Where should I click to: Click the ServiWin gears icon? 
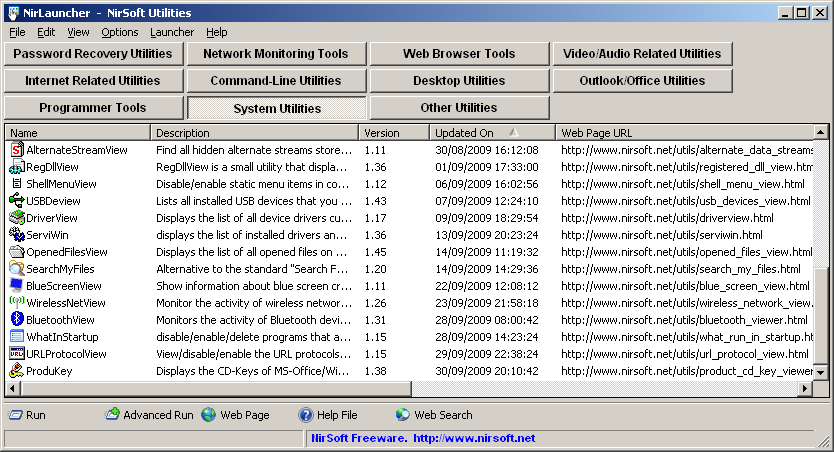tap(17, 235)
